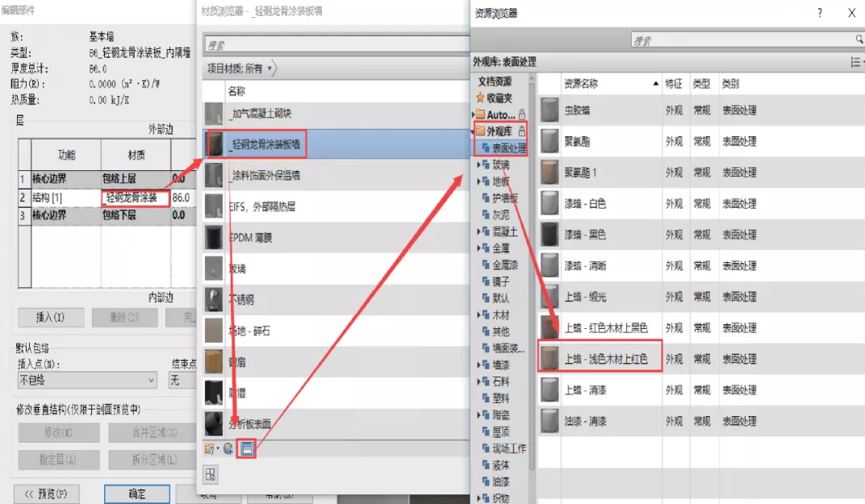Open the Asset Browser icon highlighted in red
The image size is (865, 504).
coord(246,448)
